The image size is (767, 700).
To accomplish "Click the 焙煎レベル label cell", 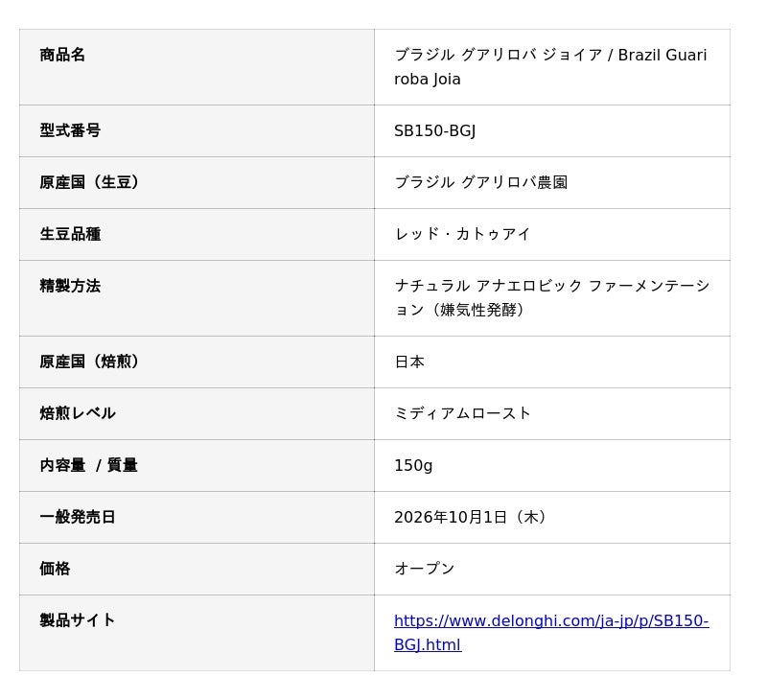I will click(197, 414).
